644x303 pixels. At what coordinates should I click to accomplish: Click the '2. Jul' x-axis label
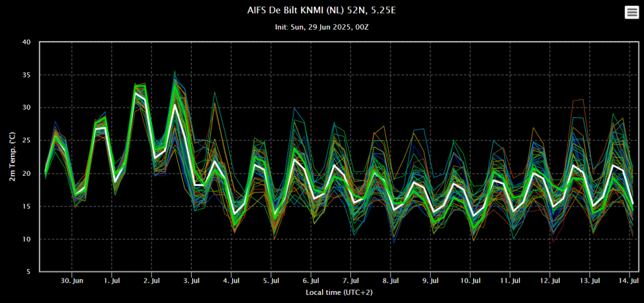point(152,281)
